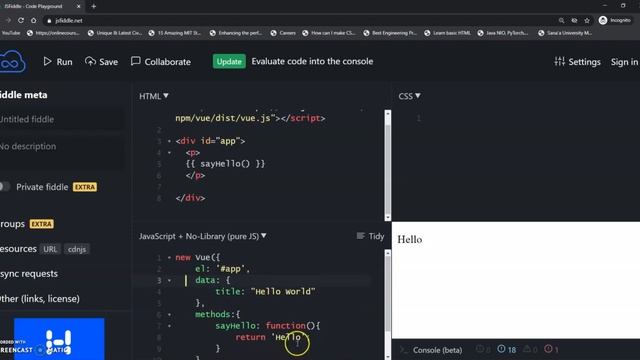Screen dimensions: 640x360
Task: Click the browser forward arrow
Action: click(x=8, y=20)
